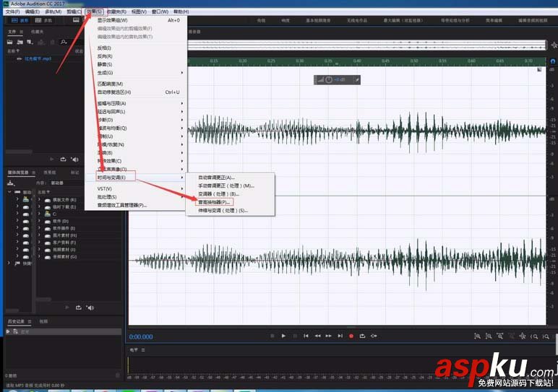558x392 pixels.
Task: Open the 窗口(W) menu
Action: (160, 12)
